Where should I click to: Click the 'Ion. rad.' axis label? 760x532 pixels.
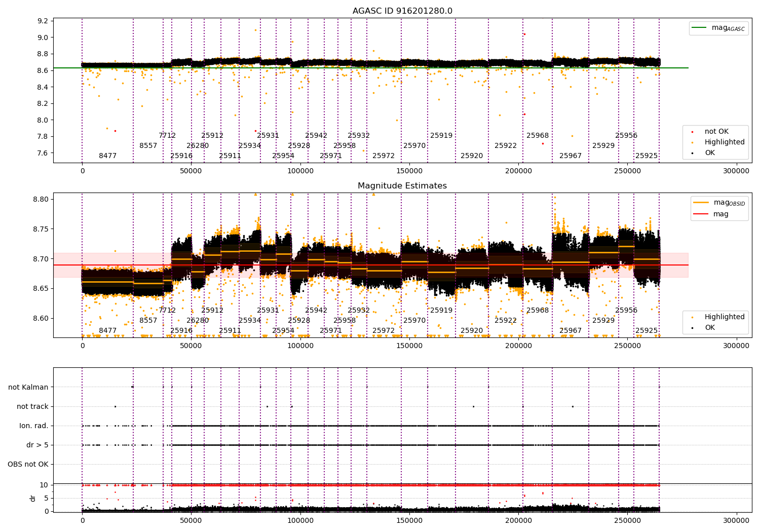[x=34, y=426]
